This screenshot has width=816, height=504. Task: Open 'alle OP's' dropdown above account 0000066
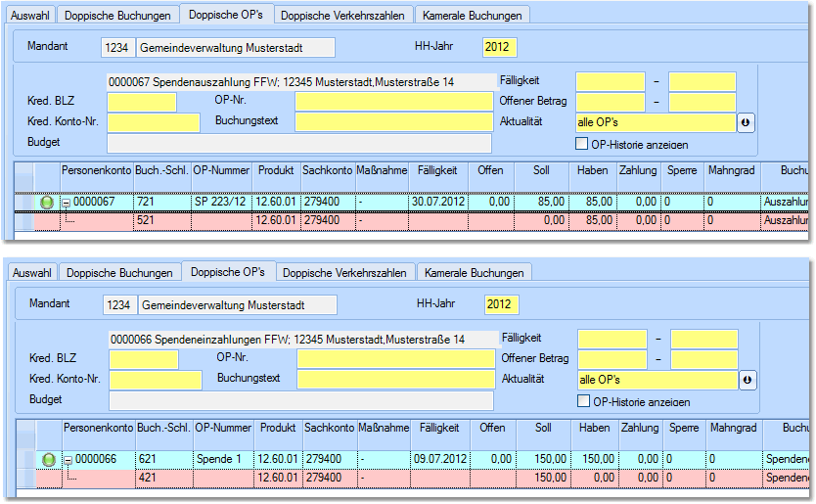[x=657, y=380]
